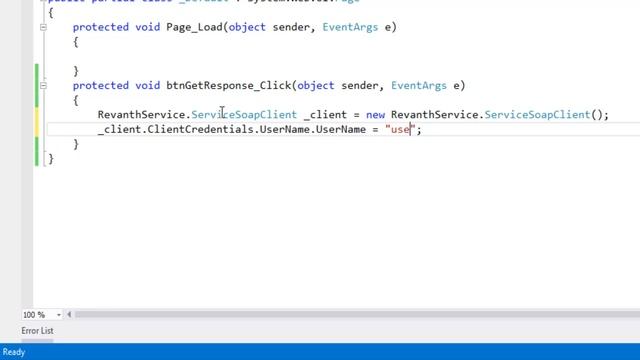Click the Ready status text

(x=14, y=352)
